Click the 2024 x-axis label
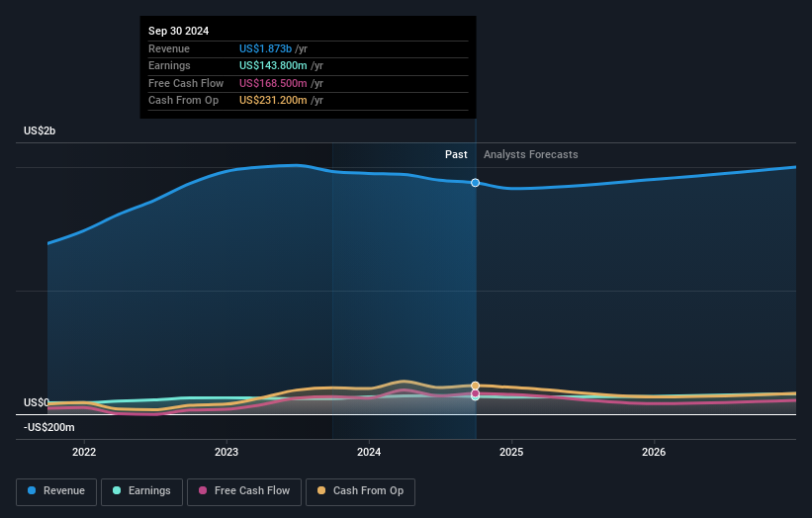The image size is (812, 518). tap(369, 453)
